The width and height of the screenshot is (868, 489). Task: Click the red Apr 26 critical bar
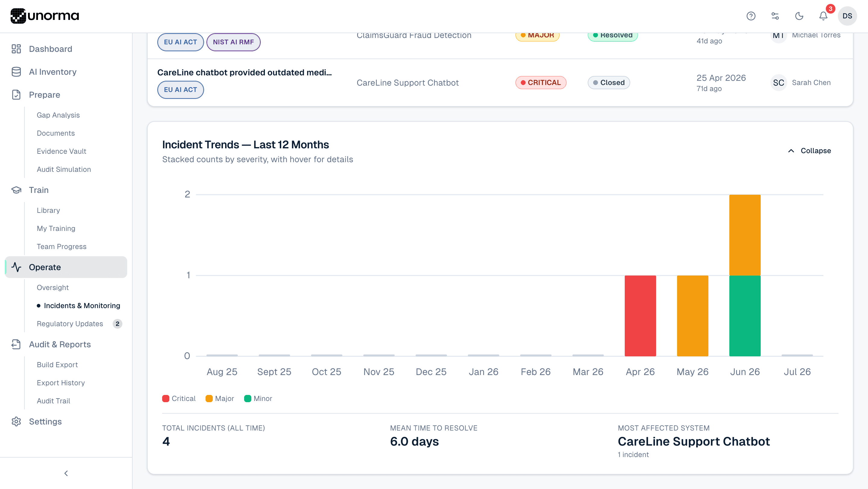(640, 316)
